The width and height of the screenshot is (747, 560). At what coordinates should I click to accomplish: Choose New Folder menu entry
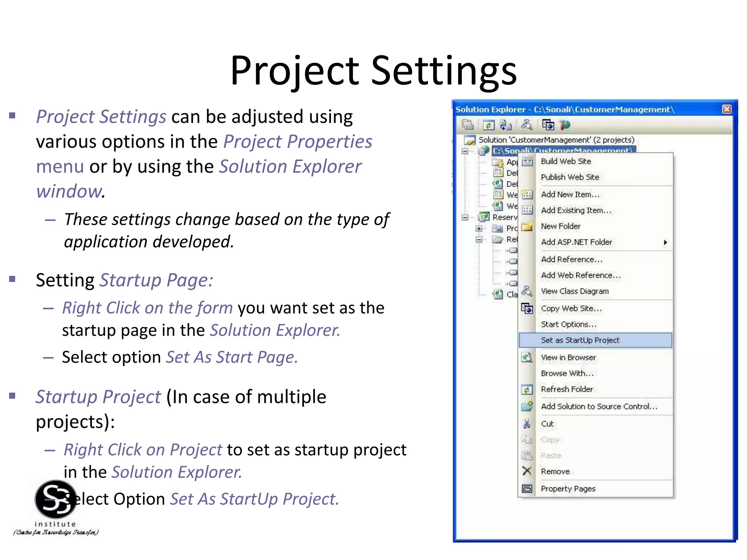tap(595, 226)
